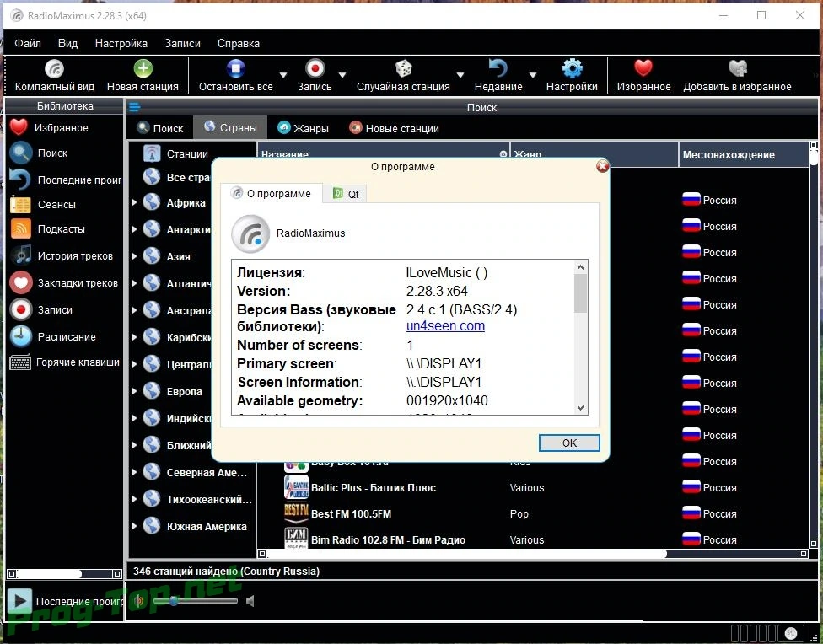Viewport: 823px width, 644px height.
Task: Open Подкасты in the library sidebar
Action: tap(47, 228)
